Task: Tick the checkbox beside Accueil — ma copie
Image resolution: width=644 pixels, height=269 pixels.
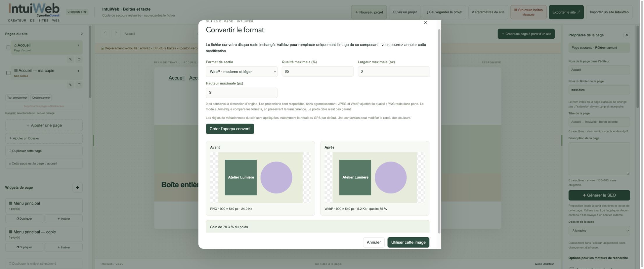Action: [x=8, y=73]
